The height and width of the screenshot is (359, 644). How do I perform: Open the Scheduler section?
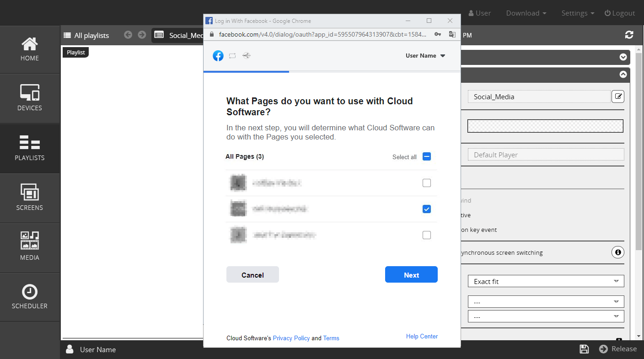point(30,297)
